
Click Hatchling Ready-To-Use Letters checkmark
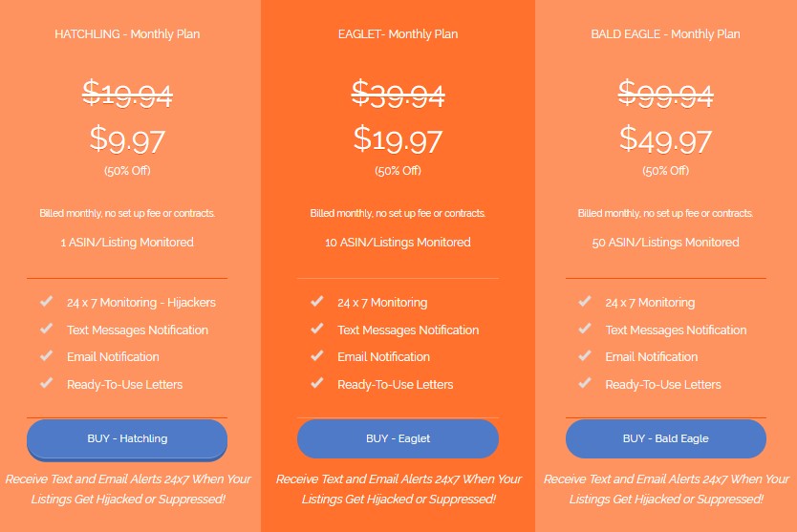pos(46,383)
